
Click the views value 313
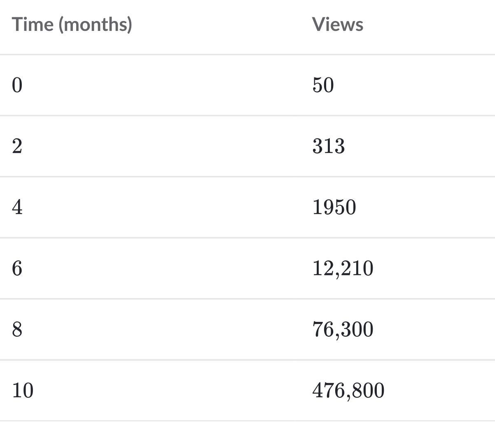pos(329,146)
